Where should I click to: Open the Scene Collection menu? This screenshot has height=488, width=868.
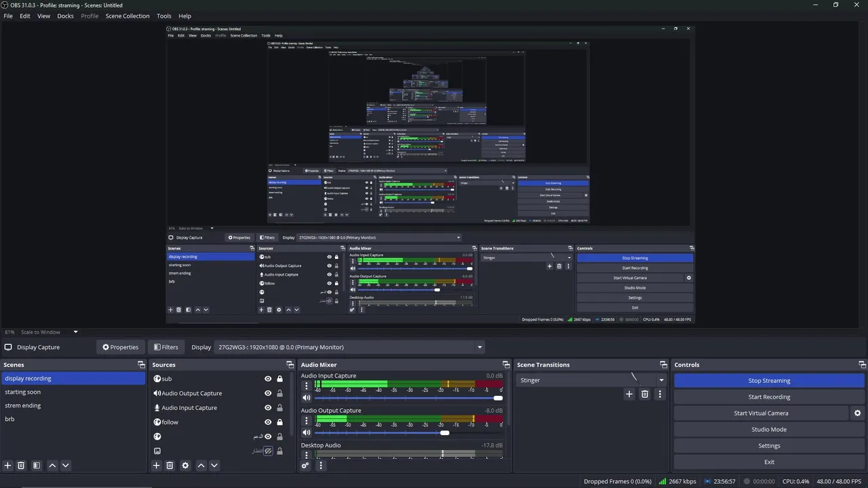click(x=127, y=16)
